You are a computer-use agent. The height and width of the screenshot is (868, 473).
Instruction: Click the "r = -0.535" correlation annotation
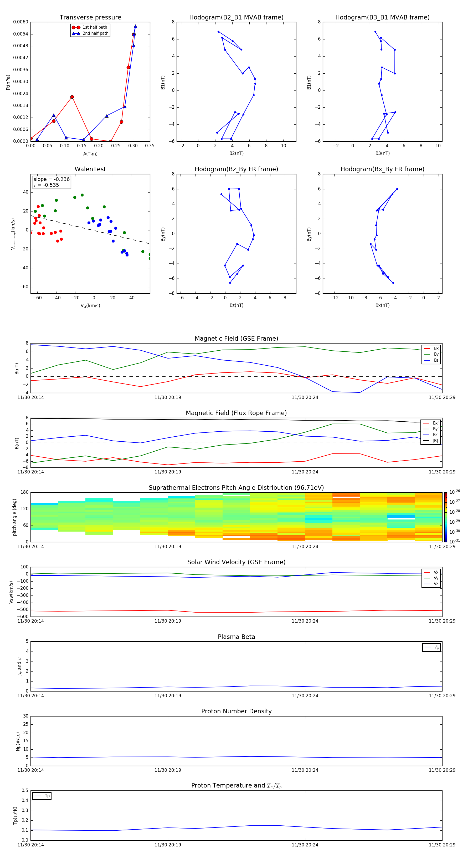click(x=47, y=185)
